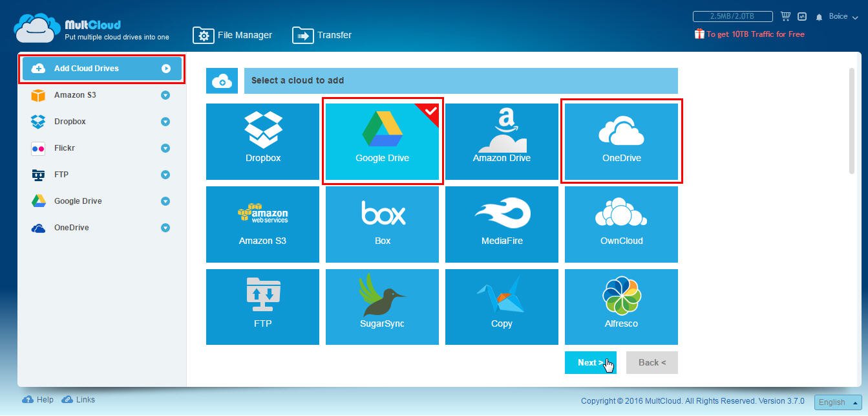Expand the OneDrive sidebar arrow
Screen dimensions: 868x416
[165, 228]
